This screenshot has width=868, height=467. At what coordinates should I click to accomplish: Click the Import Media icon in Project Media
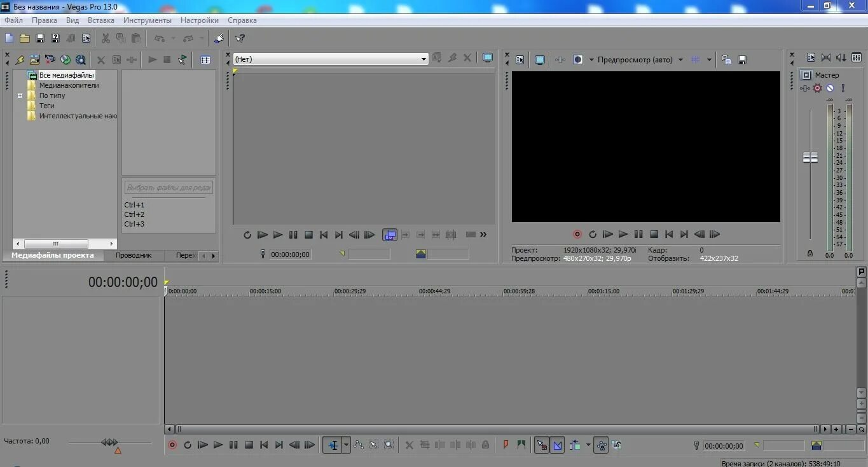(x=35, y=60)
